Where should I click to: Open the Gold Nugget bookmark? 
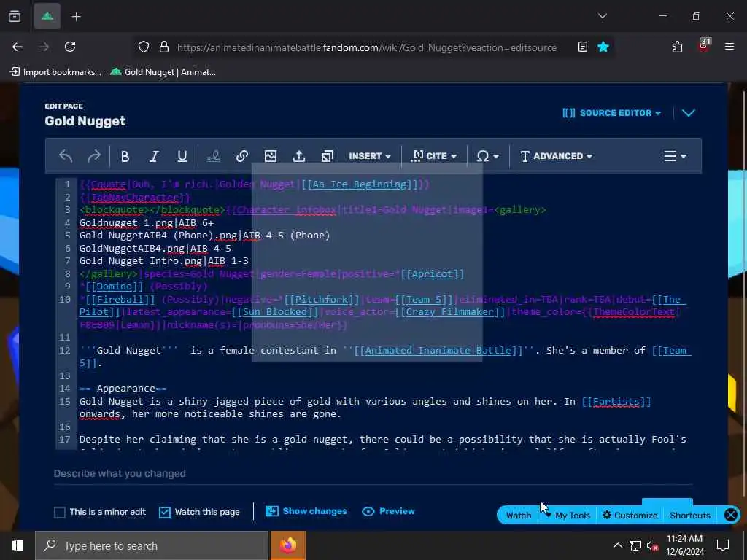[x=163, y=72]
